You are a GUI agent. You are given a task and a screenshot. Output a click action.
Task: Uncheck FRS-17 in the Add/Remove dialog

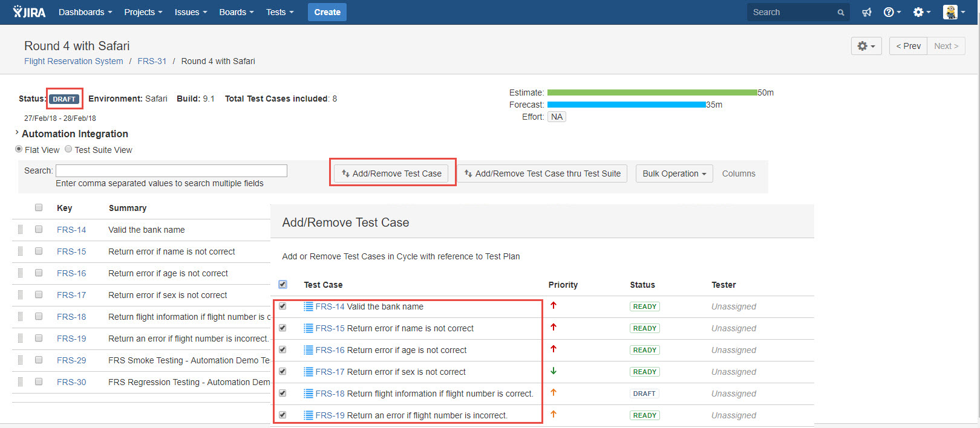pos(283,371)
